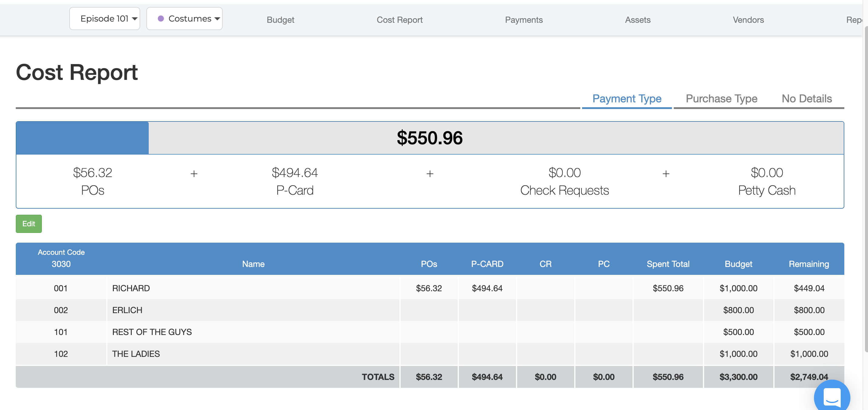Click the POs column header

429,264
